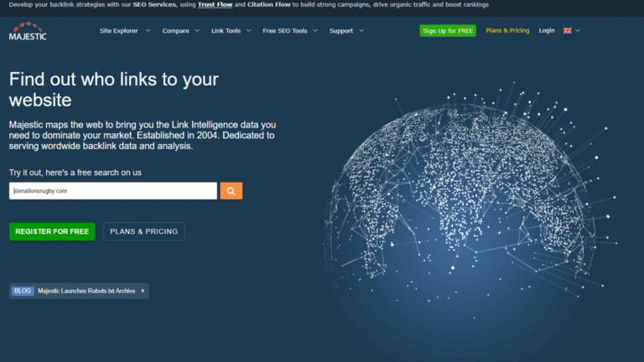This screenshot has height=362, width=644.
Task: Focus the free search domain input field
Action: tap(113, 191)
